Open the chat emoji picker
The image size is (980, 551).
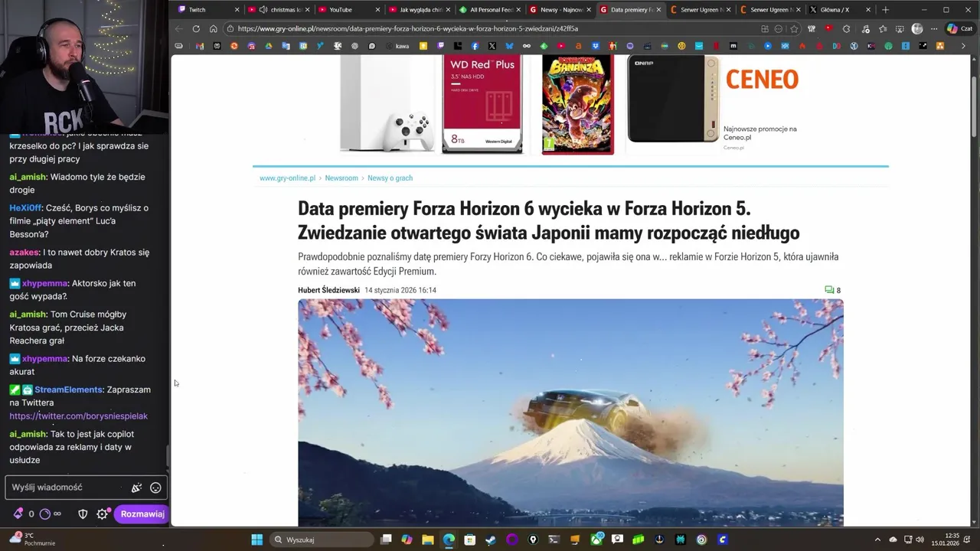(x=155, y=487)
